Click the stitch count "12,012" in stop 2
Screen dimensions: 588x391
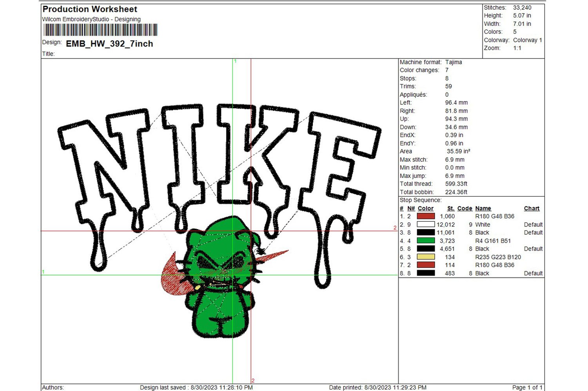(446, 224)
